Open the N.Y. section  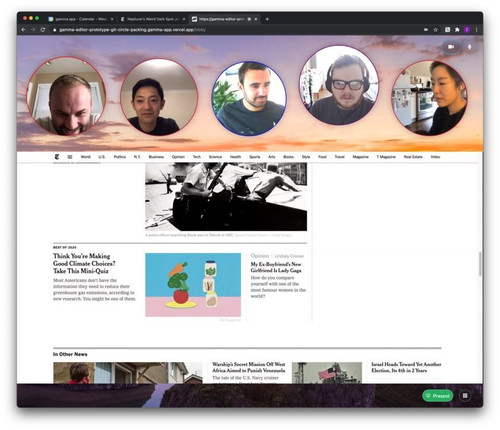click(x=137, y=157)
